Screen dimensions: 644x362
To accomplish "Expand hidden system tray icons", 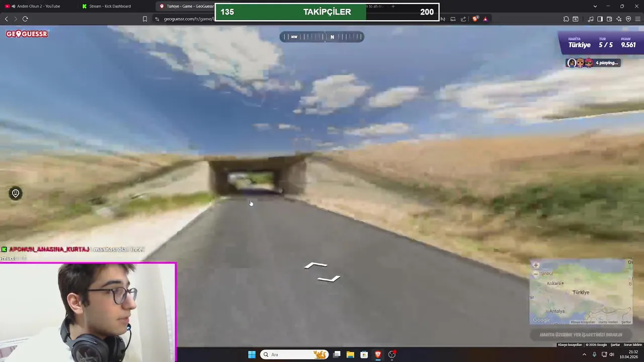I will pos(584,354).
